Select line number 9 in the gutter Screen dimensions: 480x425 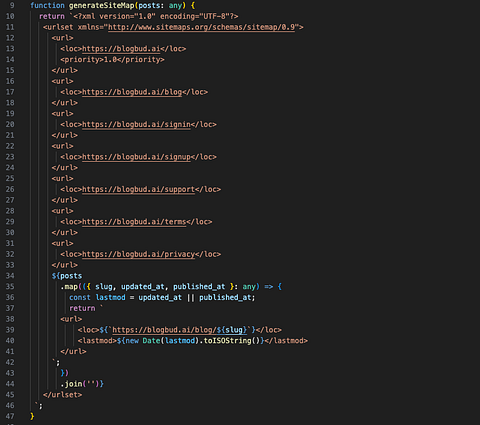coord(12,5)
